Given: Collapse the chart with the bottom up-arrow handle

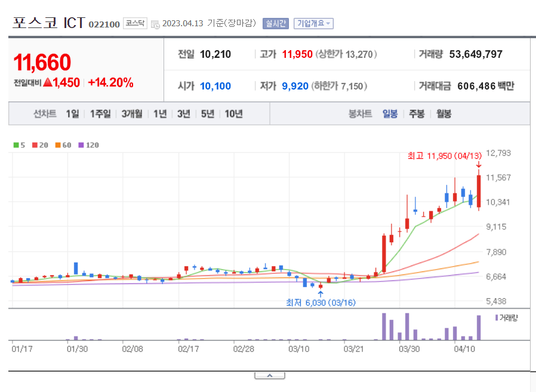Looking at the screenshot, I should pyautogui.click(x=270, y=376).
